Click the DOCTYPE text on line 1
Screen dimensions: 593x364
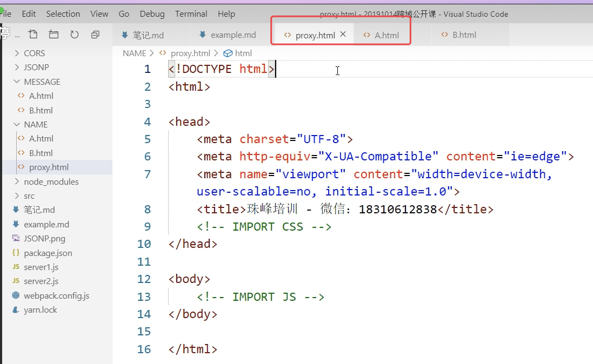(206, 69)
